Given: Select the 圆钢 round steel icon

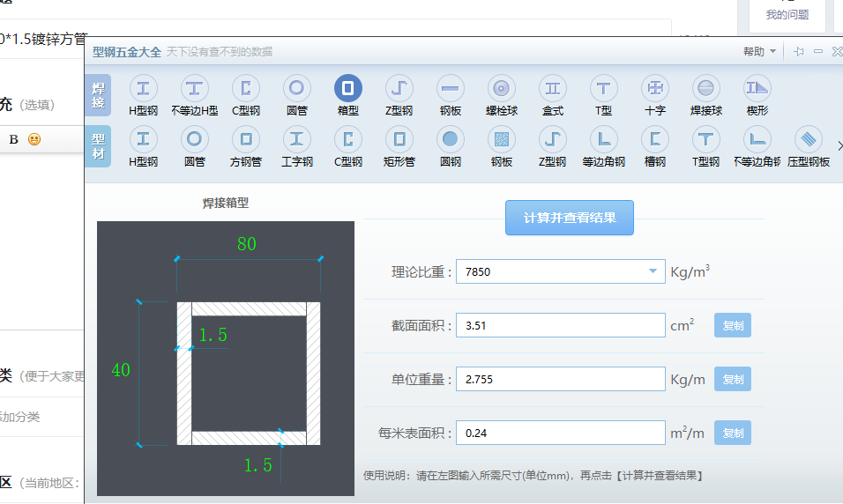Looking at the screenshot, I should [x=450, y=139].
